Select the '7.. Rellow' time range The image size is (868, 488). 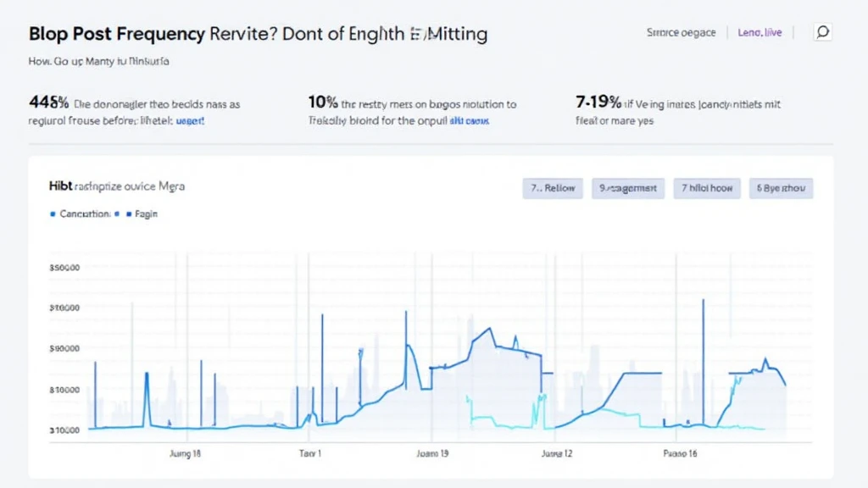coord(553,188)
